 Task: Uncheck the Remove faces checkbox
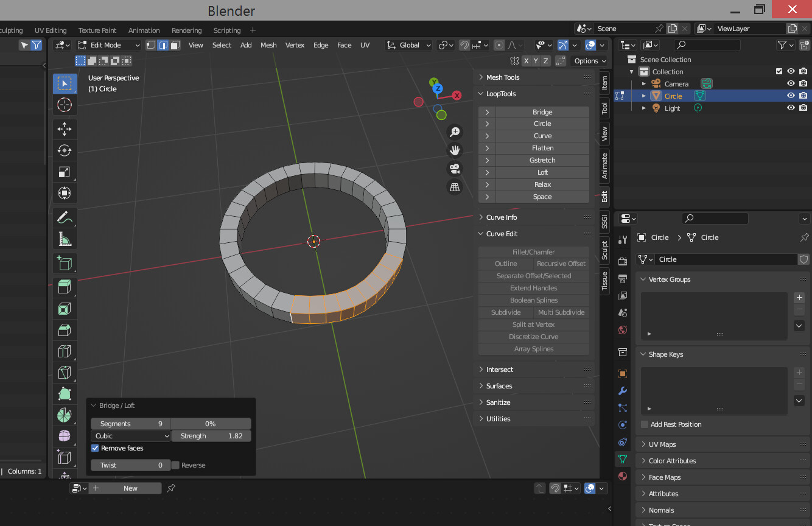pyautogui.click(x=95, y=448)
